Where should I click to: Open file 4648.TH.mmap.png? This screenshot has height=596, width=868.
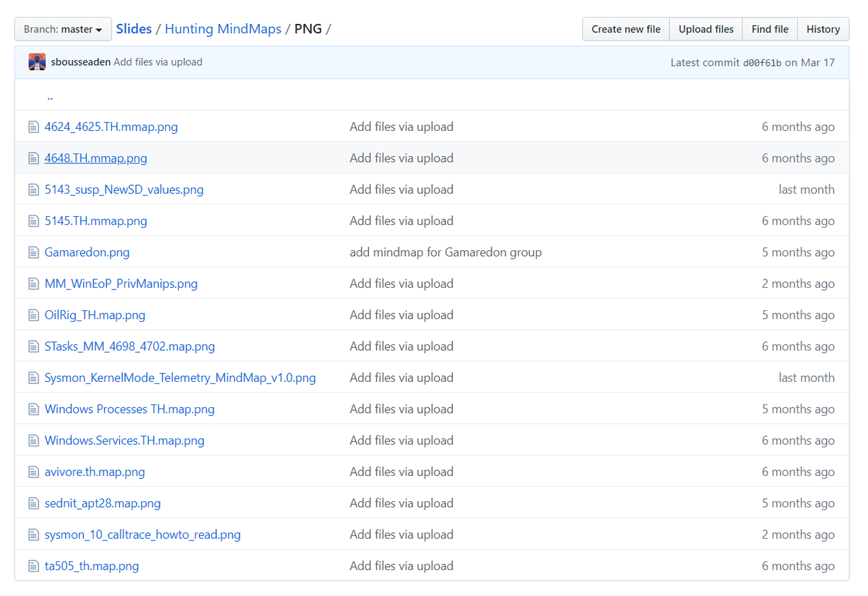pyautogui.click(x=95, y=158)
